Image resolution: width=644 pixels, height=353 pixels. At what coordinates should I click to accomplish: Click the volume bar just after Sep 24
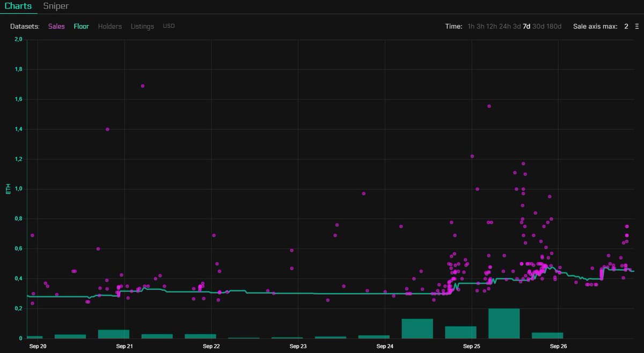(x=417, y=329)
